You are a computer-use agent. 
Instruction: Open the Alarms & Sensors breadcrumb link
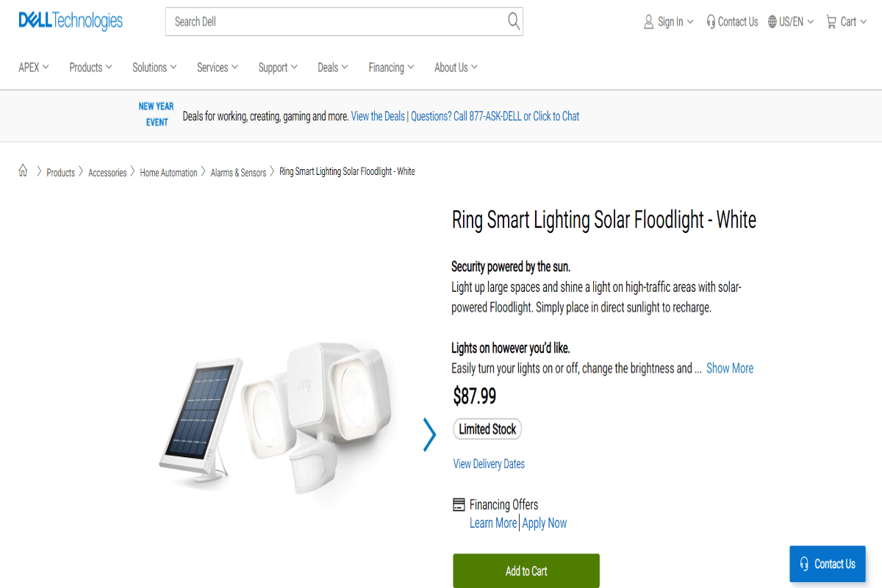[x=238, y=172]
